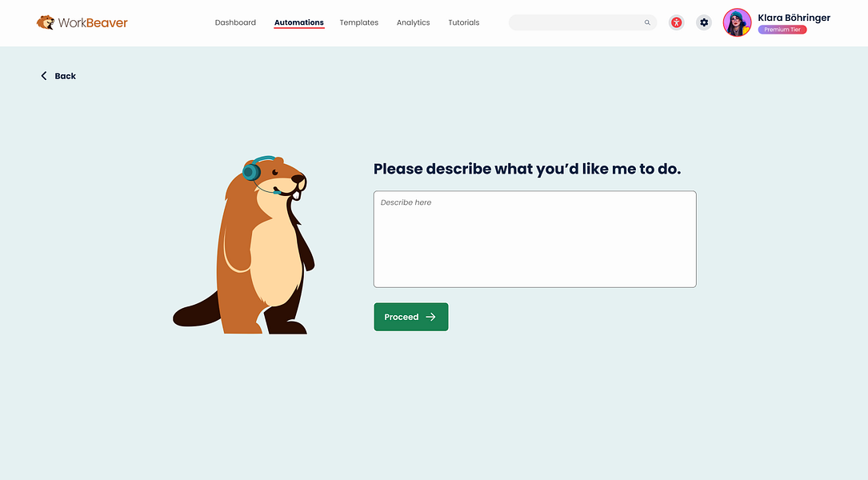Click the headphone-wearing beaver mascot
Viewport: 868px width, 480px height.
(256, 240)
